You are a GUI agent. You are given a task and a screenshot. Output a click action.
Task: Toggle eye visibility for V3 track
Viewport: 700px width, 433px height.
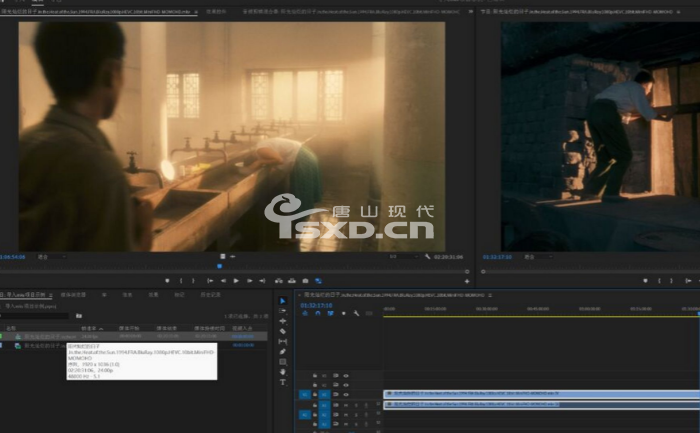coord(346,376)
